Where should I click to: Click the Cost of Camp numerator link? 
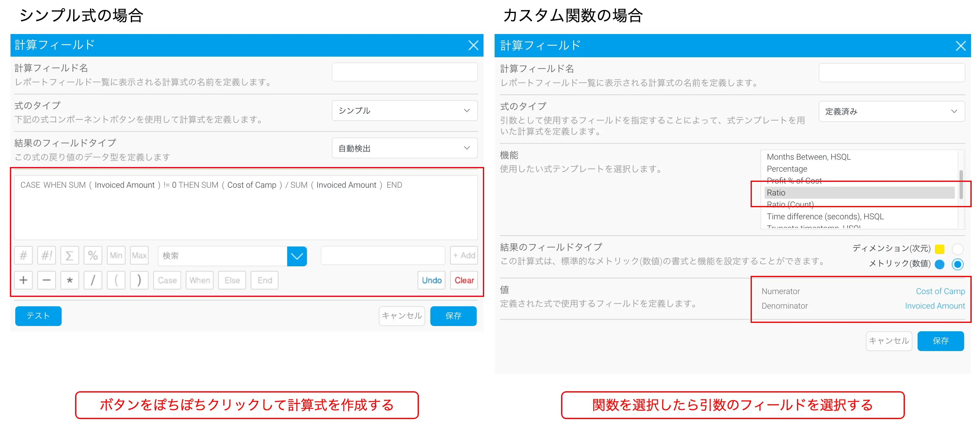(940, 291)
